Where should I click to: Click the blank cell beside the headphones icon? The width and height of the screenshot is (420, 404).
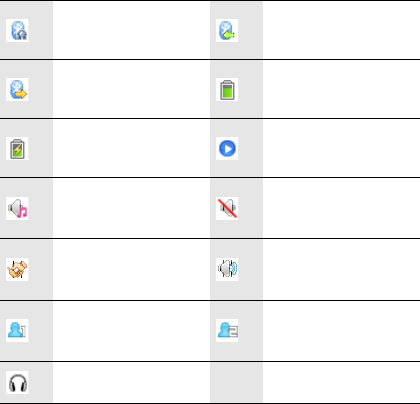click(x=131, y=382)
